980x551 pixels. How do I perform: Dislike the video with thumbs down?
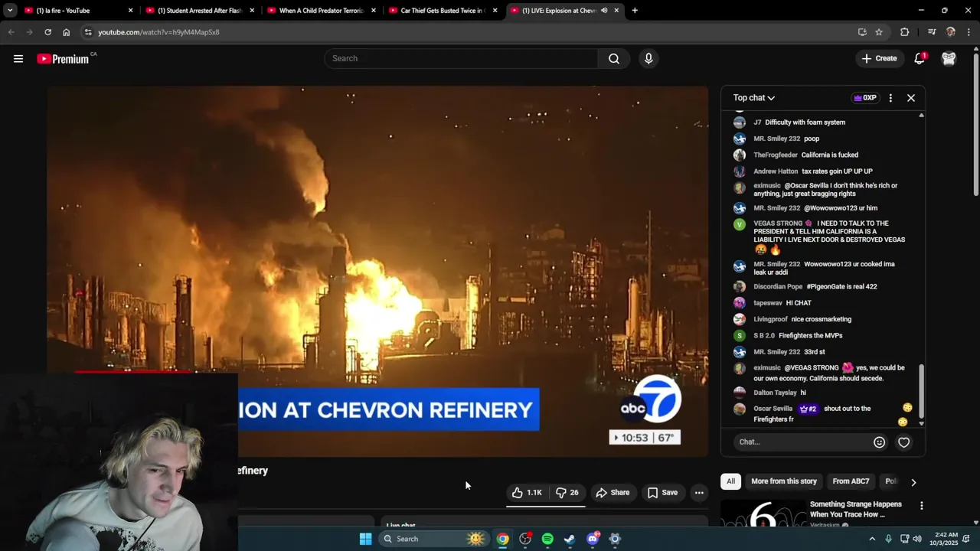coord(567,493)
